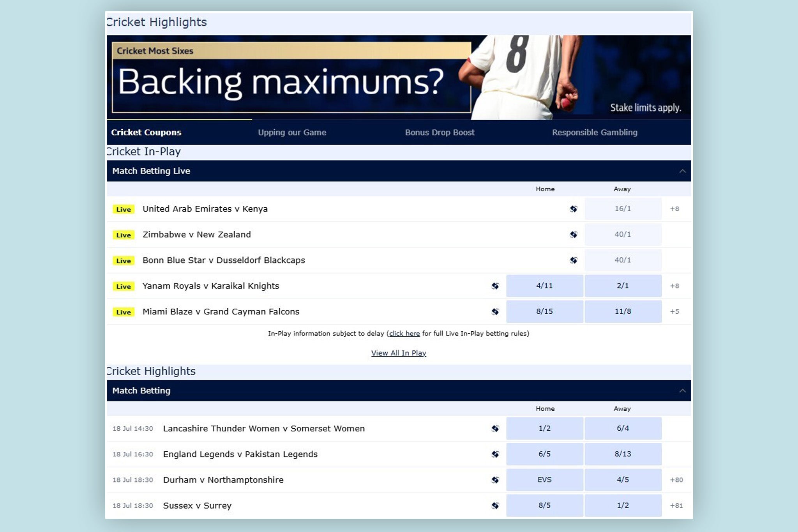Select the Bonus Drop Boost tab
This screenshot has width=798, height=532.
[440, 133]
